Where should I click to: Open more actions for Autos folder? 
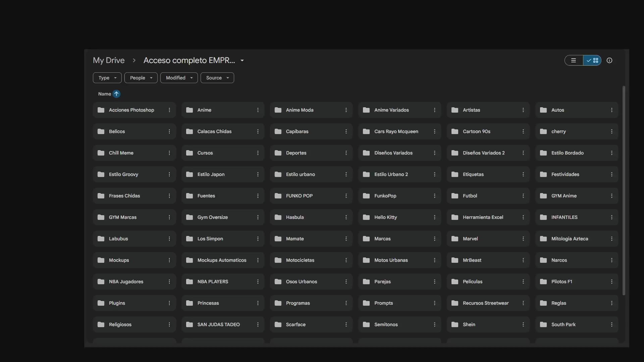(x=612, y=110)
